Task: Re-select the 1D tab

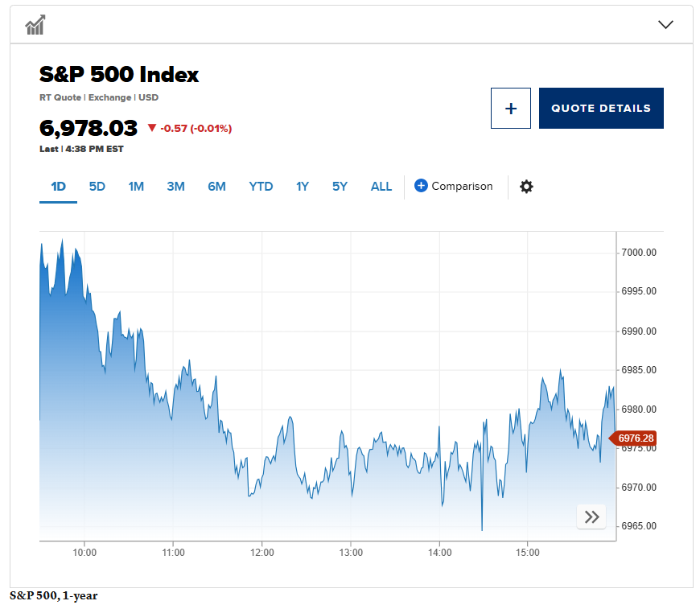Action: tap(58, 186)
